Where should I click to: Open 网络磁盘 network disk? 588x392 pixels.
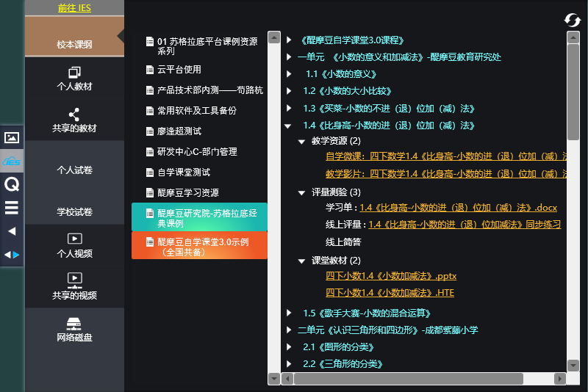tap(74, 330)
